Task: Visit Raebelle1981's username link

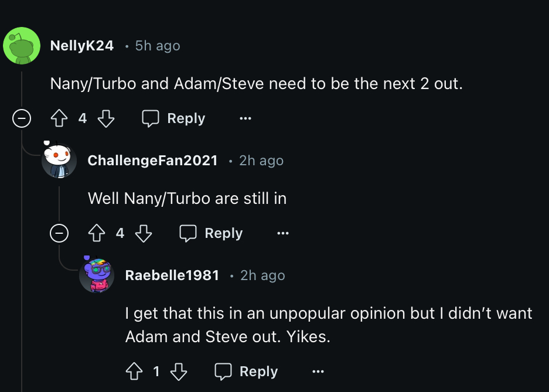Action: click(x=172, y=275)
